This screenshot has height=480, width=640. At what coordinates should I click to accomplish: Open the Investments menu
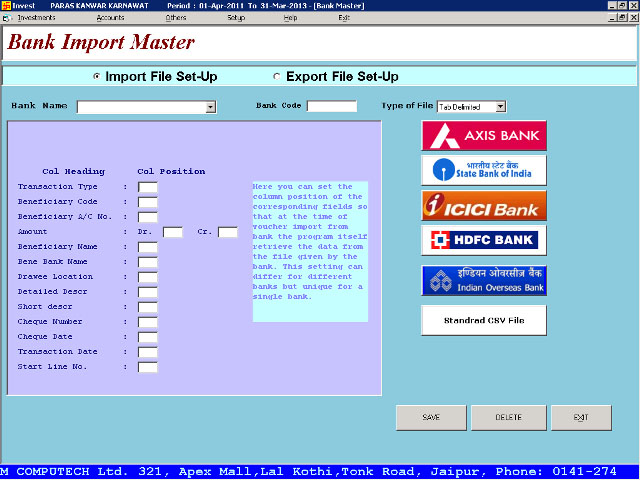[36, 18]
